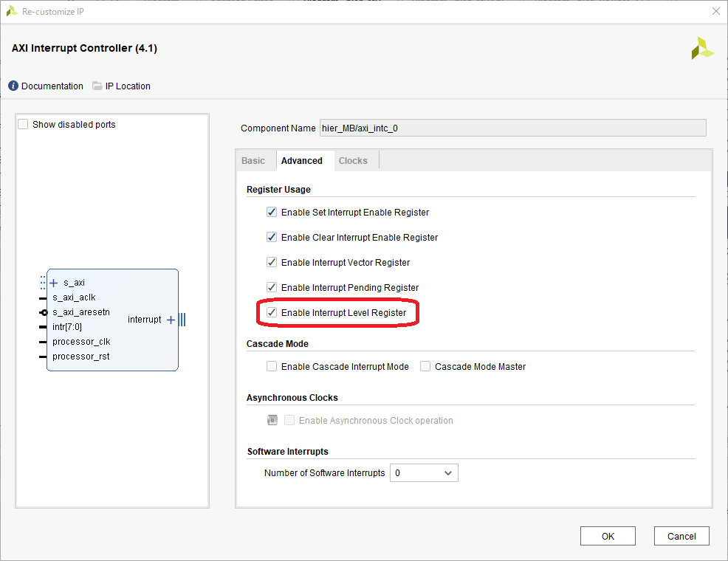Click the interrupt bus connector bars
Screen dimensions: 728x561
pos(182,320)
